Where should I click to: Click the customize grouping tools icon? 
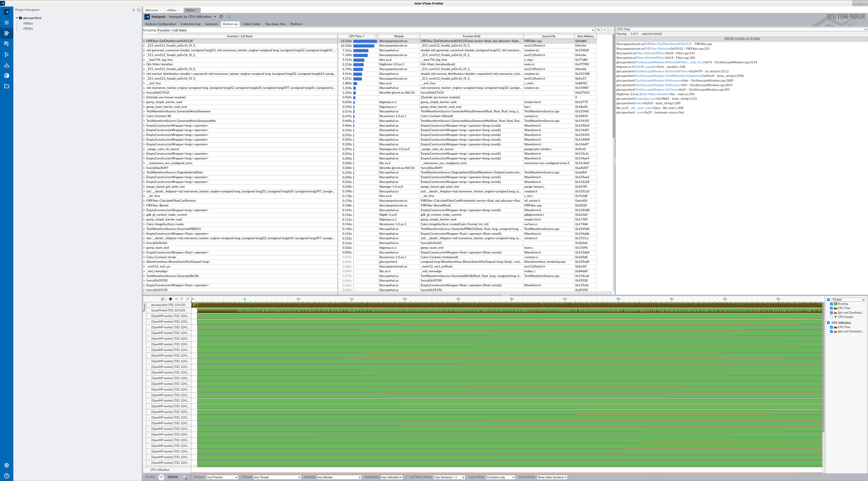coord(598,30)
